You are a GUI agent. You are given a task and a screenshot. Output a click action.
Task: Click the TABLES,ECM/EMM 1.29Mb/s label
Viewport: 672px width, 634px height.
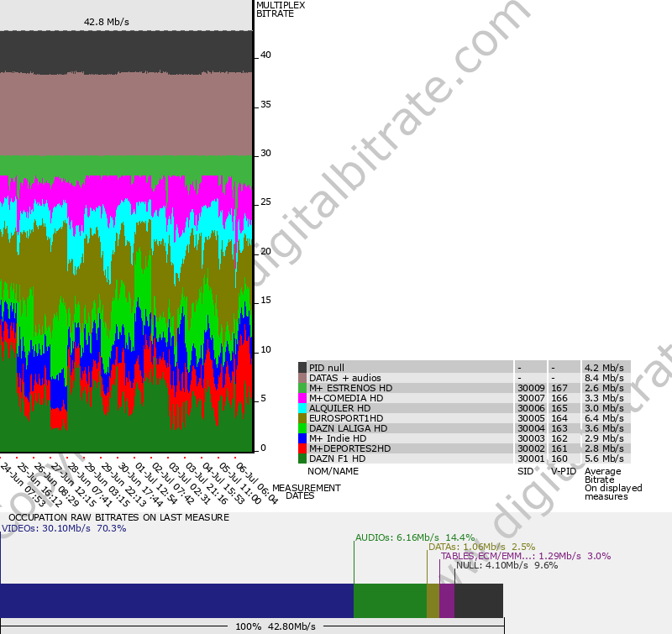pyautogui.click(x=526, y=556)
